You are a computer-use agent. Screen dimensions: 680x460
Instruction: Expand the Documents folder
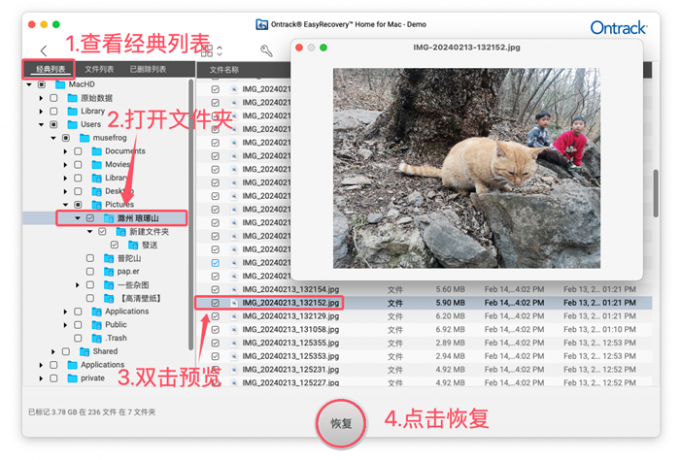[65, 151]
